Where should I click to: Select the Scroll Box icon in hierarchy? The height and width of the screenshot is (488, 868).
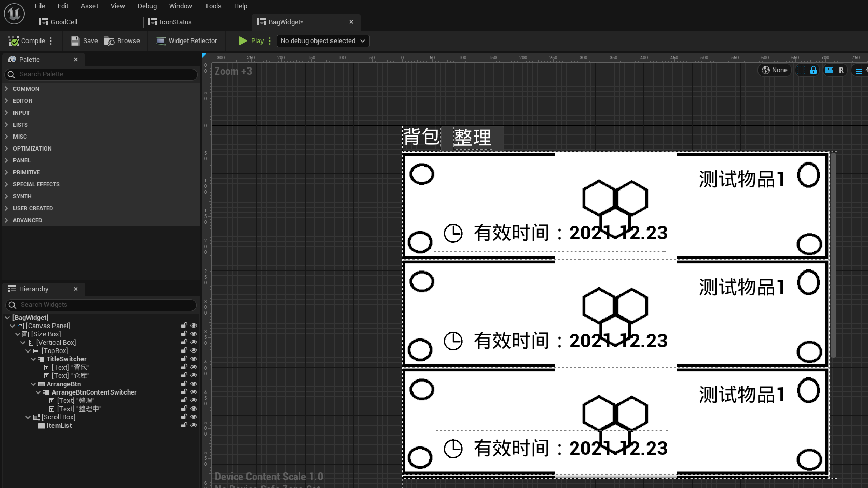(36, 417)
